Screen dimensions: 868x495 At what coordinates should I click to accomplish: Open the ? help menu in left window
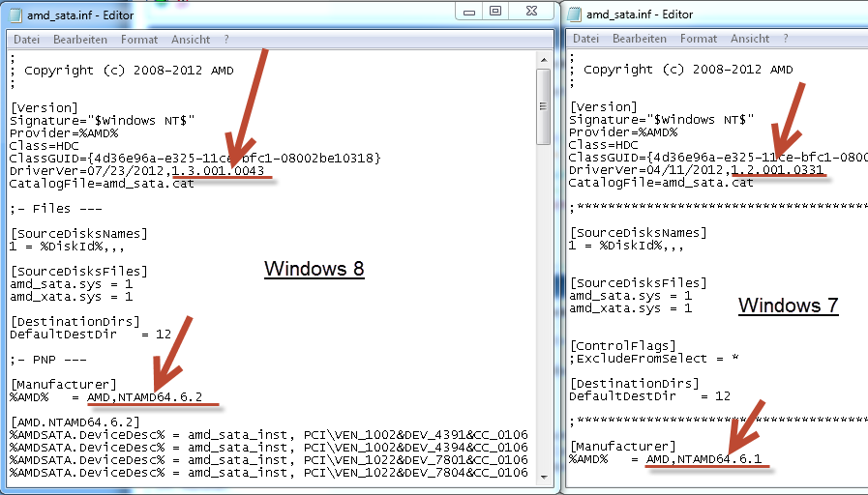pyautogui.click(x=226, y=40)
